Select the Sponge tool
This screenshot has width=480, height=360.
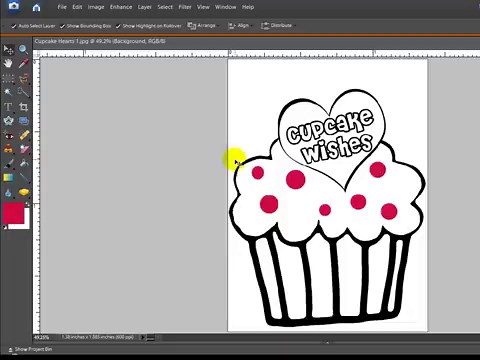click(x=24, y=192)
